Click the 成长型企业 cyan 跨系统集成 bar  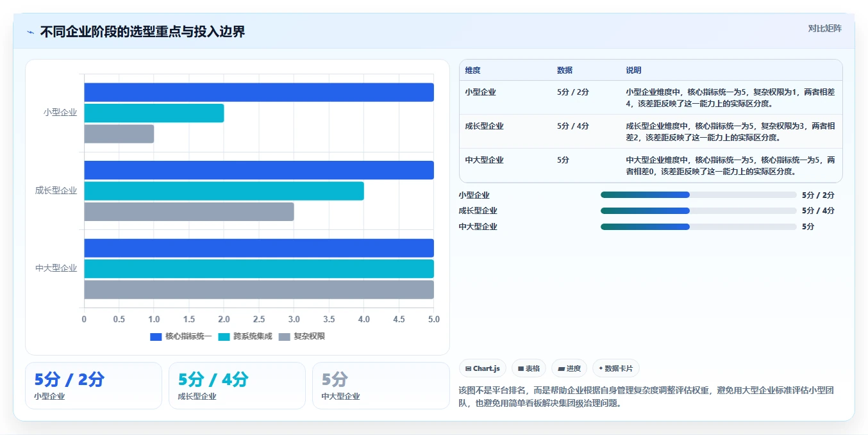224,191
